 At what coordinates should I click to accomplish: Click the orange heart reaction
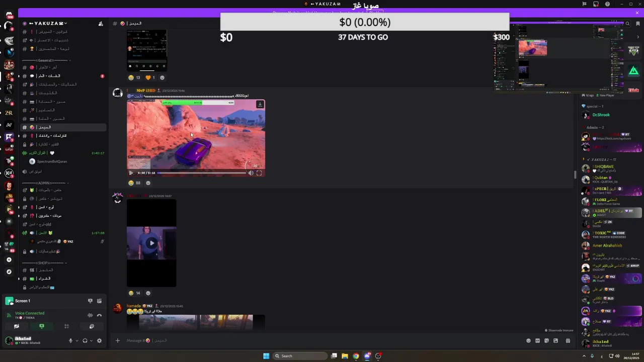click(x=150, y=77)
